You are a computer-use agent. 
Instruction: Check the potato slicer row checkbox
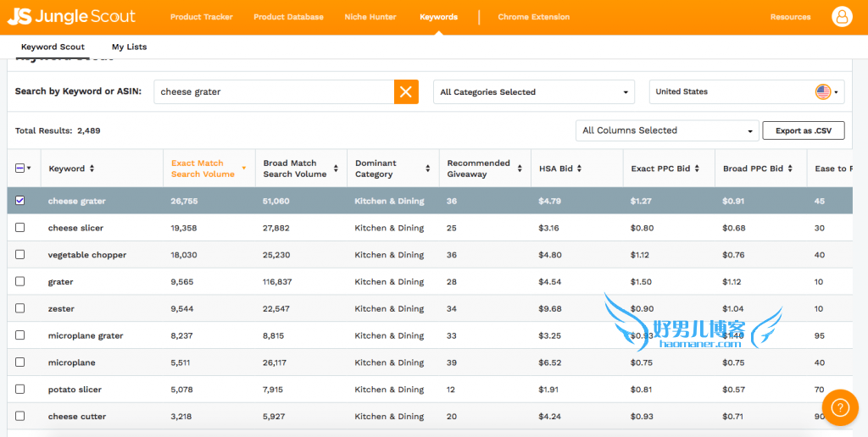pyautogui.click(x=20, y=389)
